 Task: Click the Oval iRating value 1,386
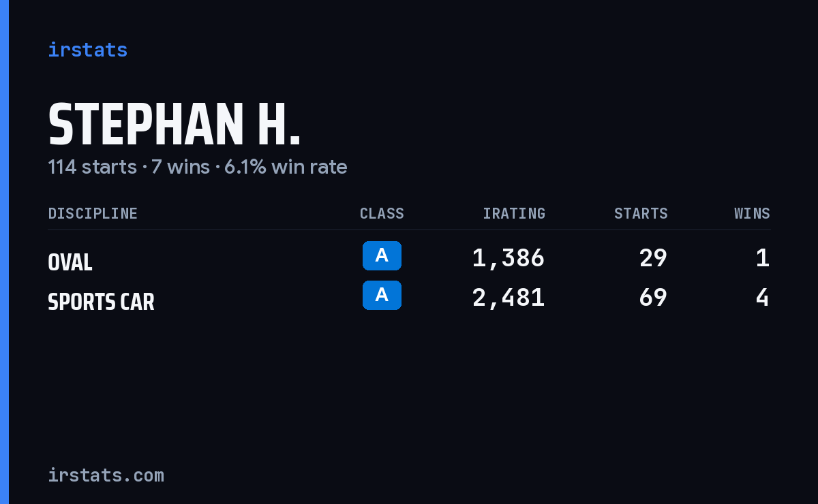click(509, 258)
